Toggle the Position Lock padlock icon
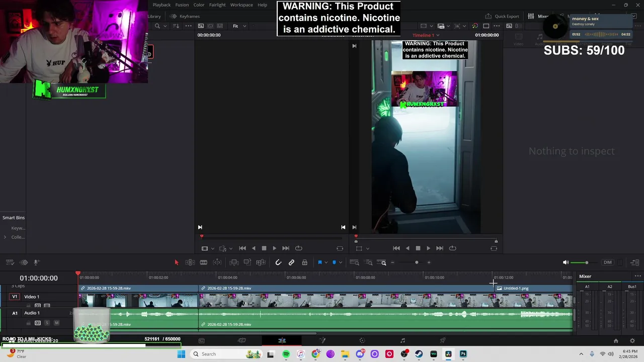Image resolution: width=644 pixels, height=362 pixels. click(x=305, y=262)
